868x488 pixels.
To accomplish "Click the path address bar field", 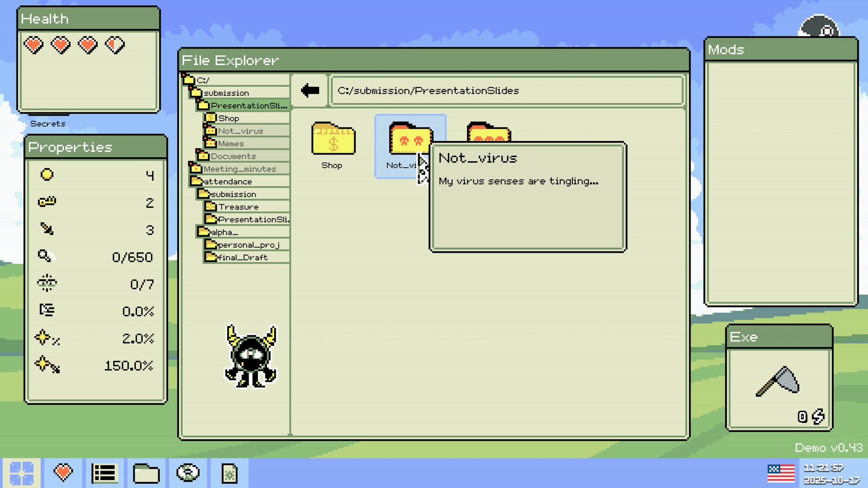I will point(506,91).
